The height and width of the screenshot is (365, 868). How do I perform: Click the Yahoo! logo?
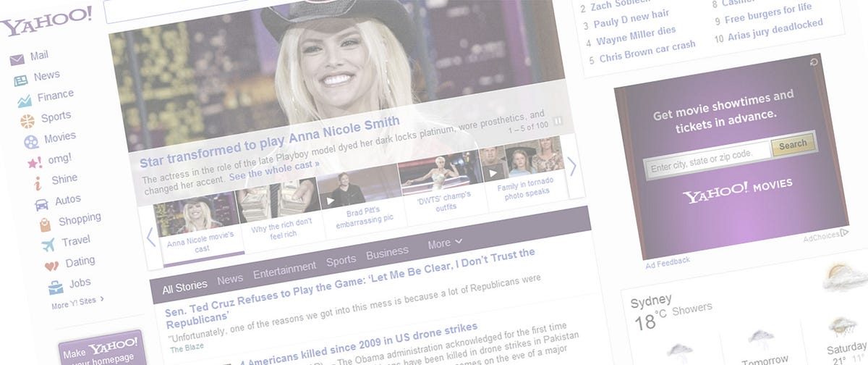click(x=46, y=22)
